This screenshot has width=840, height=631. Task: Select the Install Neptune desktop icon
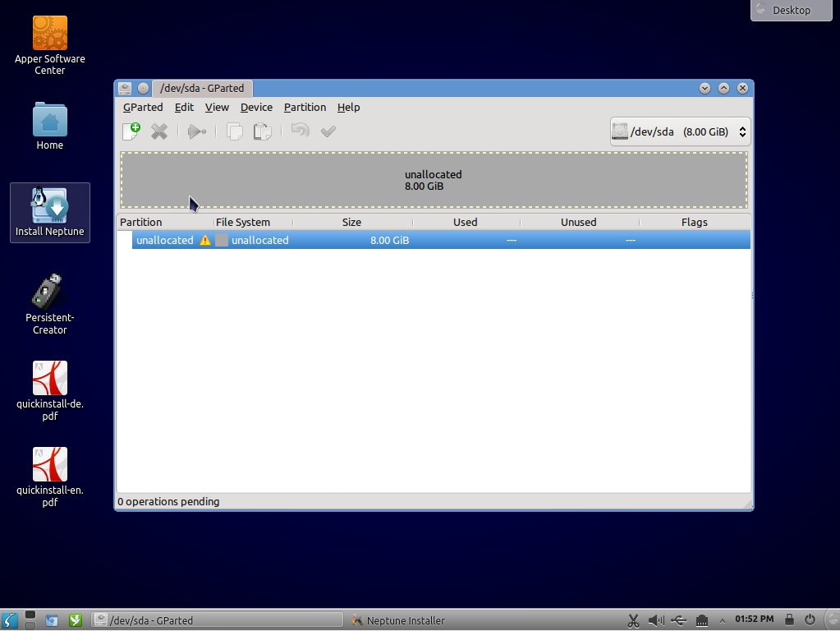click(50, 212)
